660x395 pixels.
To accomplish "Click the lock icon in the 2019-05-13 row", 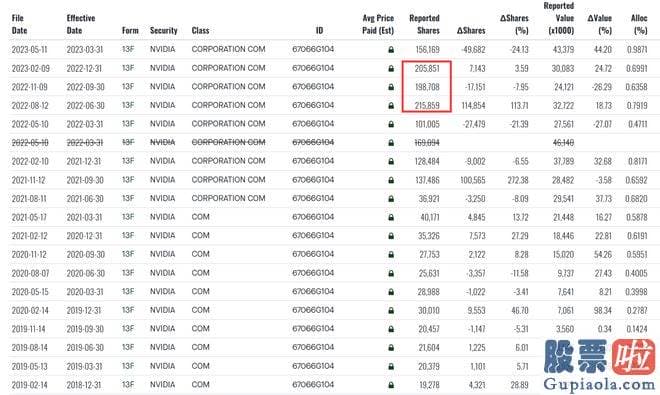I will [x=391, y=366].
